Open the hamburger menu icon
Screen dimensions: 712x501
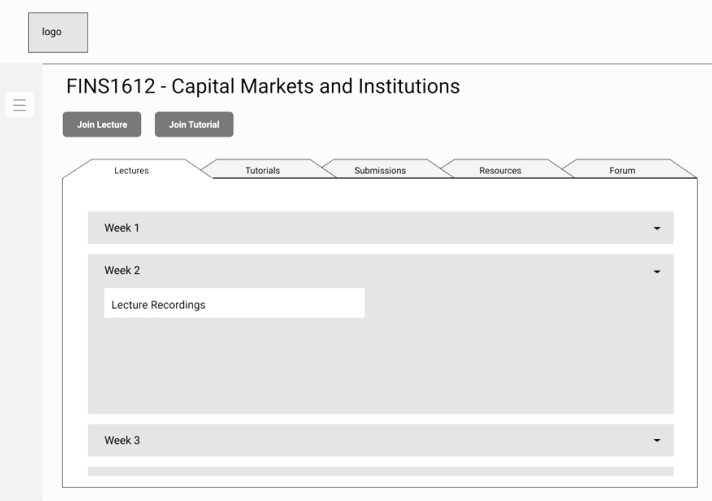tap(19, 105)
